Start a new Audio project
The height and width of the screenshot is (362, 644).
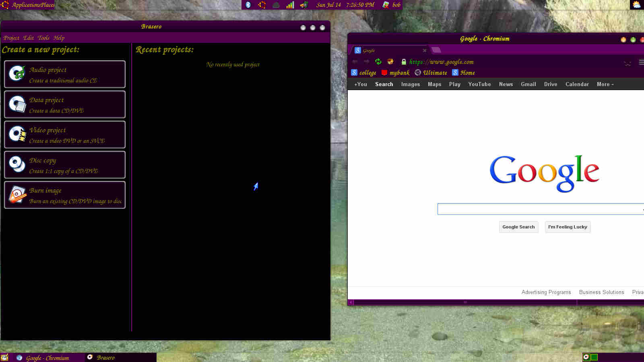click(x=65, y=74)
